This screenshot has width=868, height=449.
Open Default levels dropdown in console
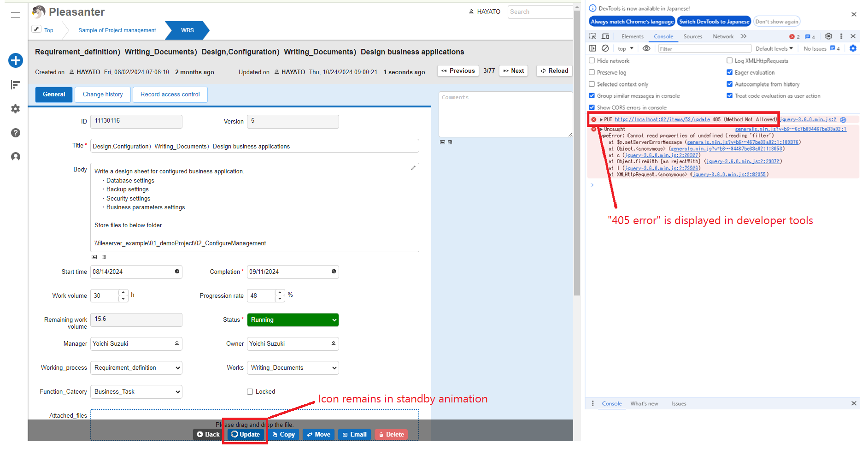[x=774, y=48]
